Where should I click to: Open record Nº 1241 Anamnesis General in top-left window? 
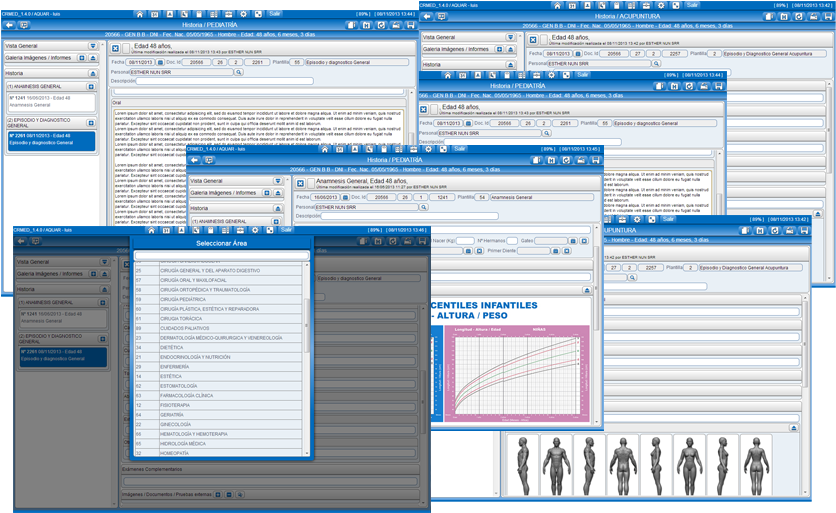point(51,102)
